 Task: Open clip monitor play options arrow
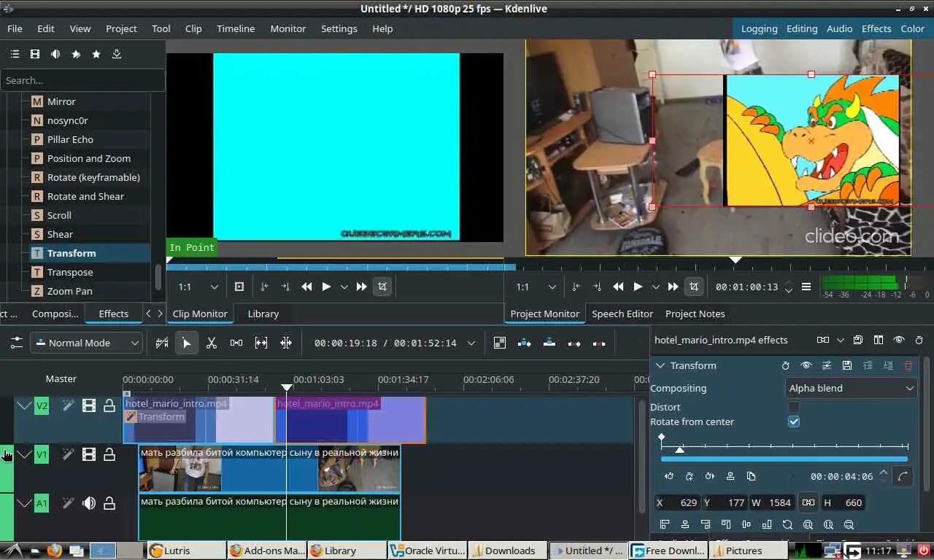pyautogui.click(x=344, y=287)
